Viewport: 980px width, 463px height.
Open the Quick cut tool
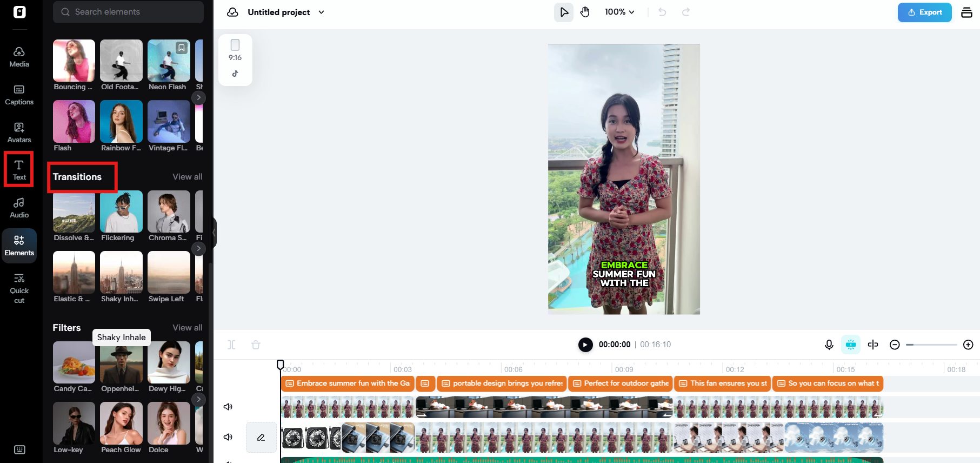point(19,288)
